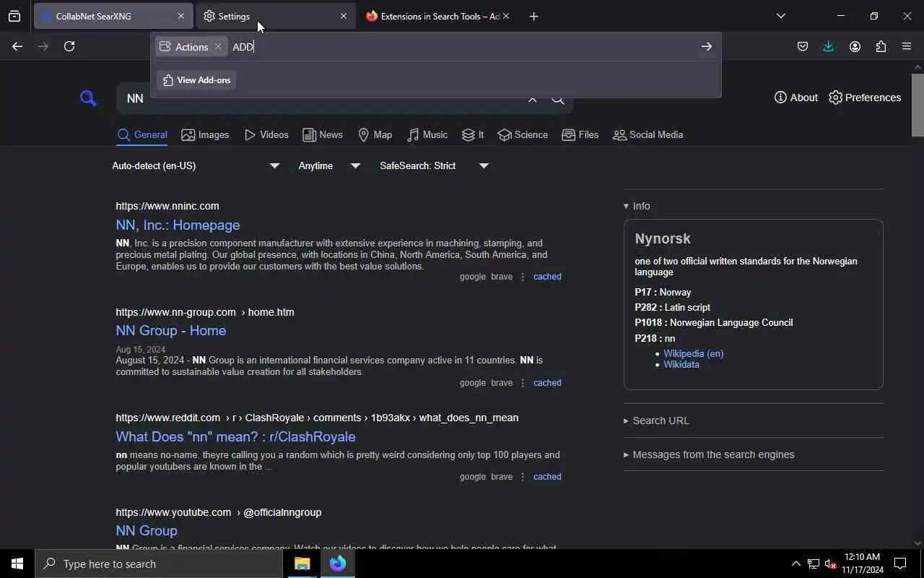This screenshot has width=924, height=578.
Task: Select the Files category
Action: [580, 135]
